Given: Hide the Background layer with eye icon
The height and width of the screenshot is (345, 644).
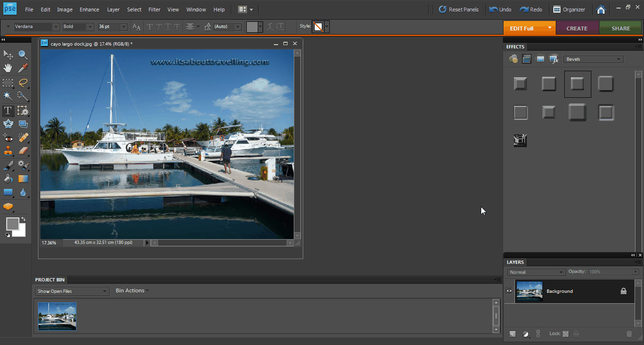Looking at the screenshot, I should point(509,291).
